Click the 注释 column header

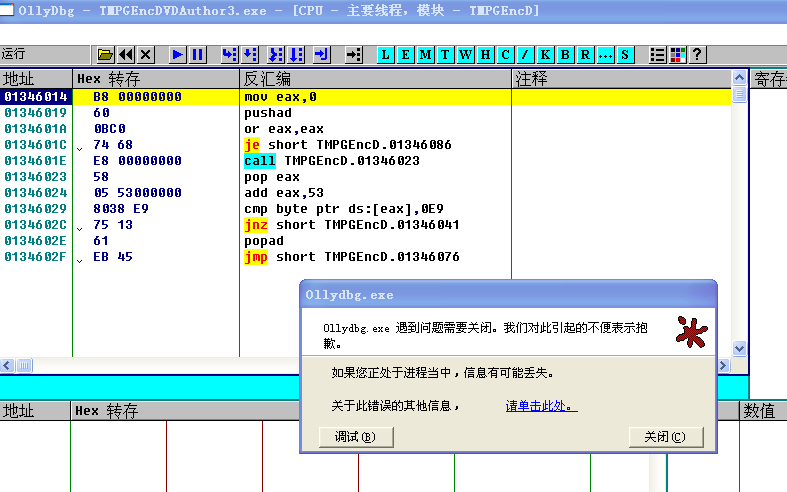coord(621,79)
